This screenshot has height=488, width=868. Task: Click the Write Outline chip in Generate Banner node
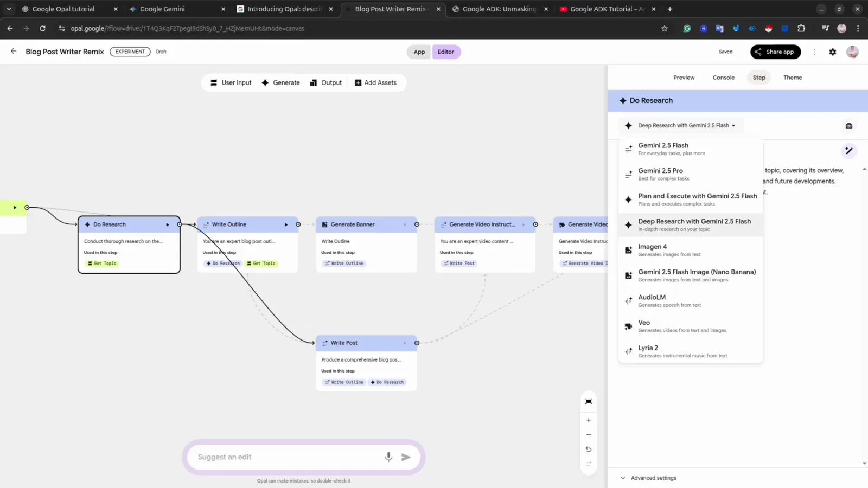[x=344, y=264]
